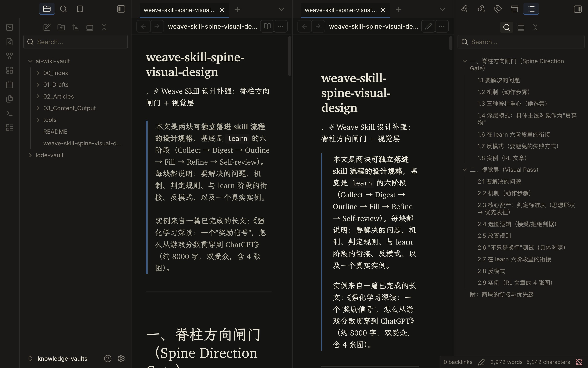Viewport: 588px width, 368px height.
Task: Collapse all folders in file explorer
Action: (104, 27)
